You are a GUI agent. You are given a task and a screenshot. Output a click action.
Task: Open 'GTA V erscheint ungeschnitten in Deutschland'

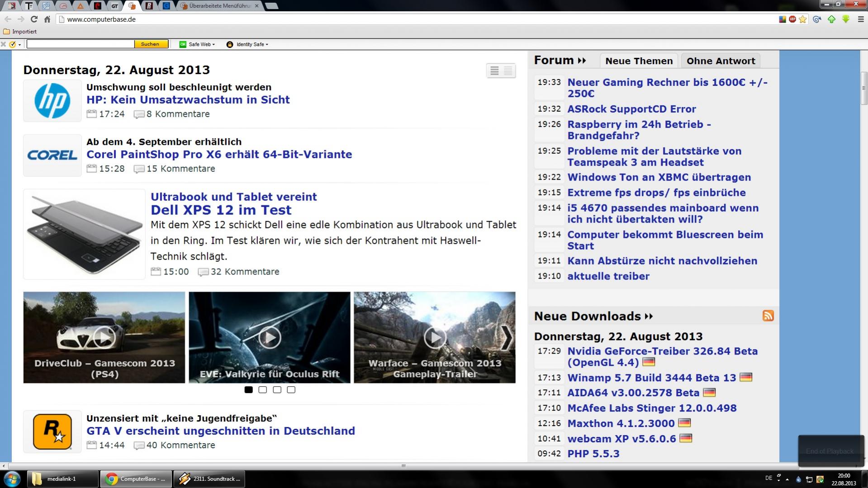click(x=221, y=431)
